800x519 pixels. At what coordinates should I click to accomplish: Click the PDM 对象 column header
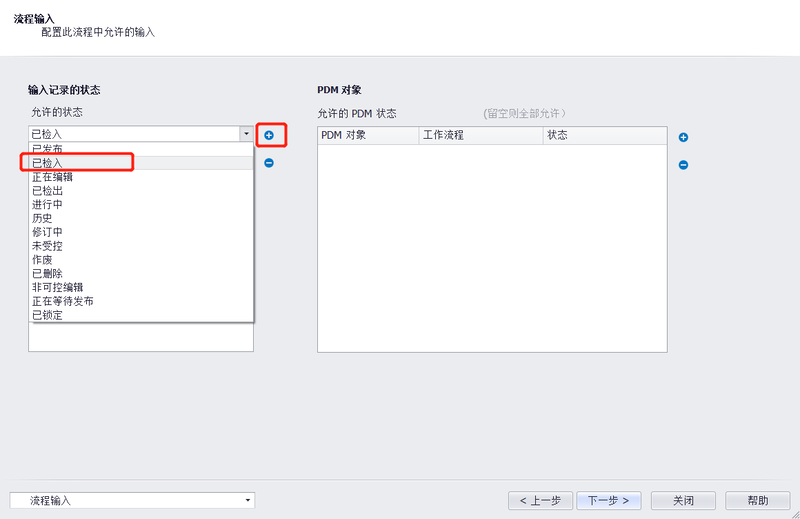(x=368, y=135)
